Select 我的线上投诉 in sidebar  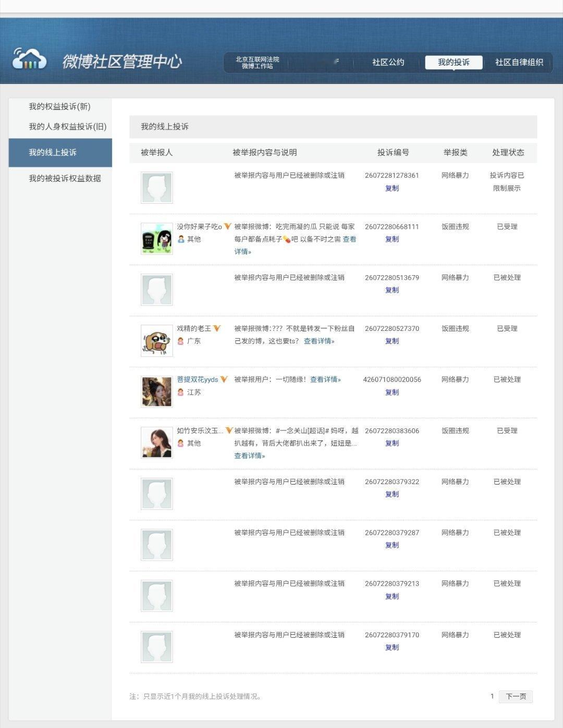pyautogui.click(x=60, y=153)
